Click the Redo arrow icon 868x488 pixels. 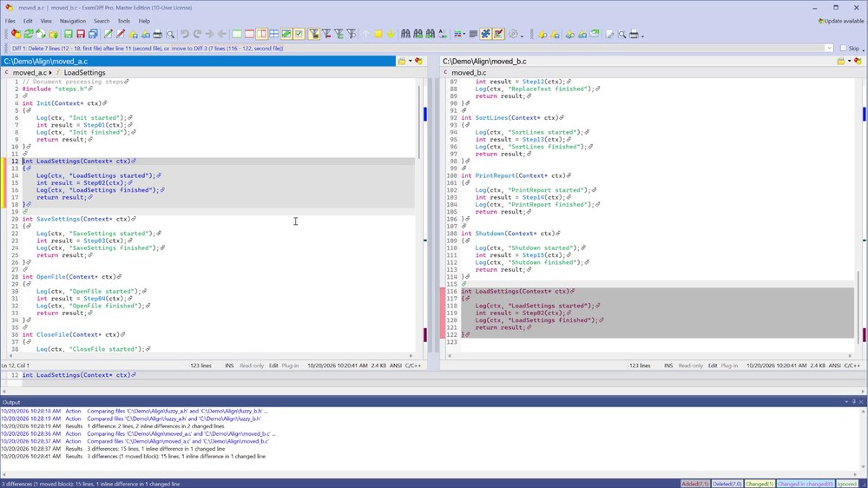pos(197,35)
